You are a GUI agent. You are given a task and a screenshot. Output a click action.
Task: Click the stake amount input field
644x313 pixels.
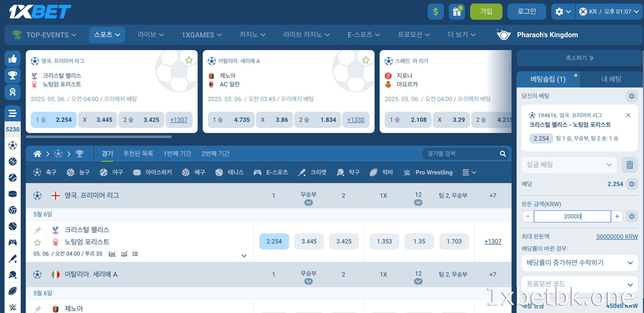point(572,216)
